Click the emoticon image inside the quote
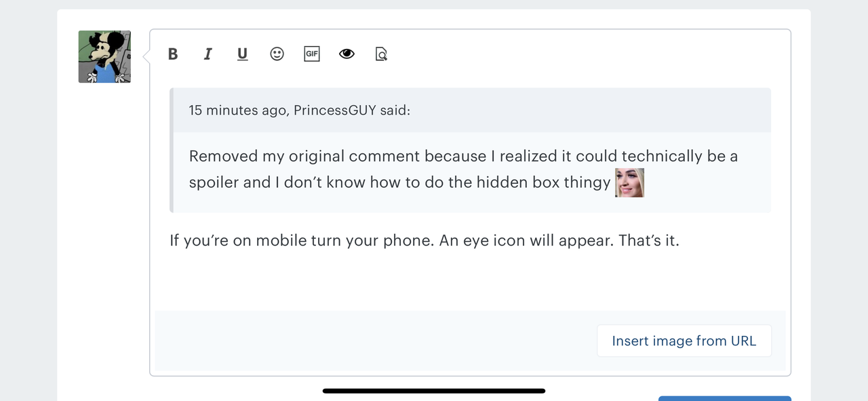This screenshot has width=868, height=401. point(629,183)
